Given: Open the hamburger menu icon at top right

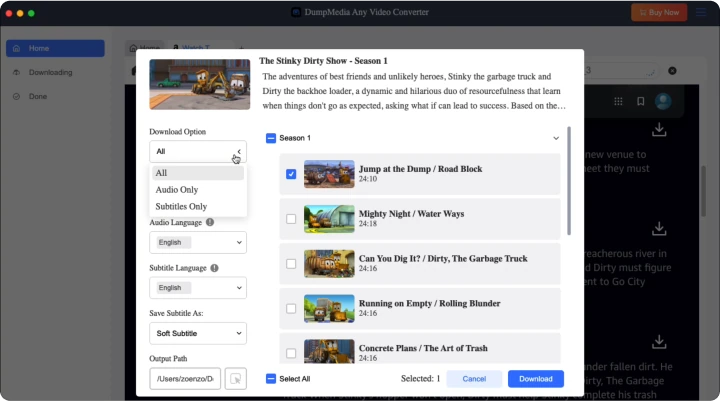Looking at the screenshot, I should (x=701, y=12).
